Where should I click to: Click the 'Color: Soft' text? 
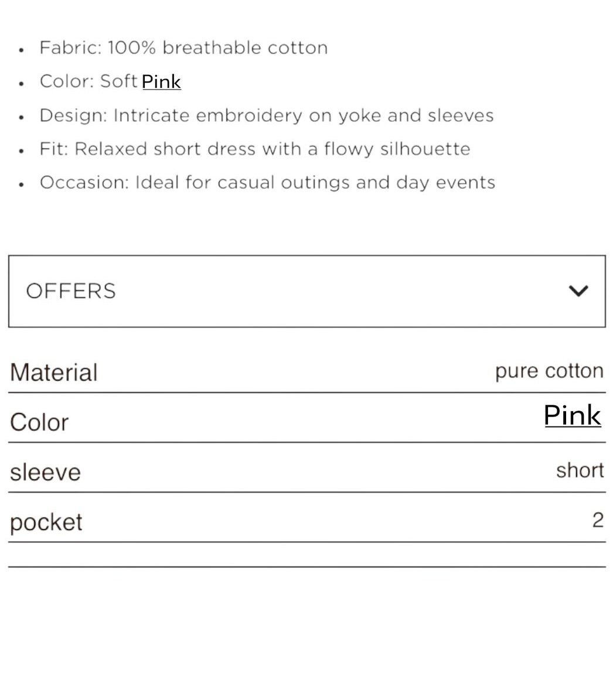(x=88, y=81)
